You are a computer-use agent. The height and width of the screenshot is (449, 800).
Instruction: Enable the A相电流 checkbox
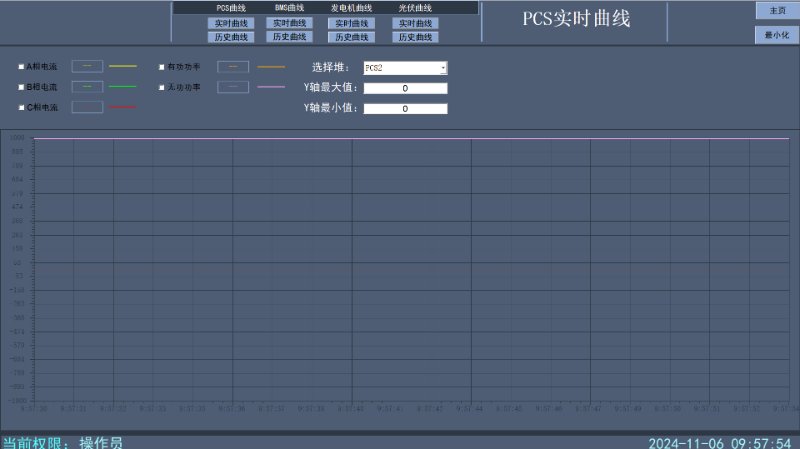pyautogui.click(x=21, y=67)
